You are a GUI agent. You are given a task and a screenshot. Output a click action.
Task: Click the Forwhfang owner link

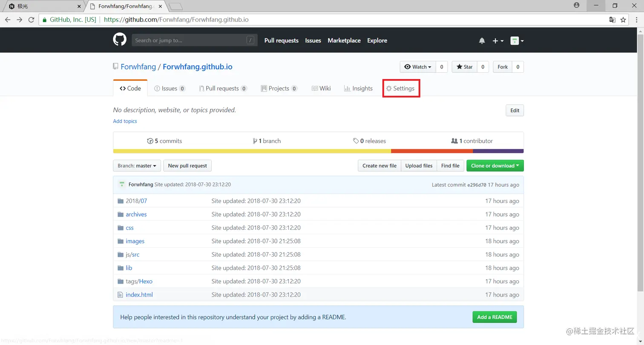[x=138, y=67]
